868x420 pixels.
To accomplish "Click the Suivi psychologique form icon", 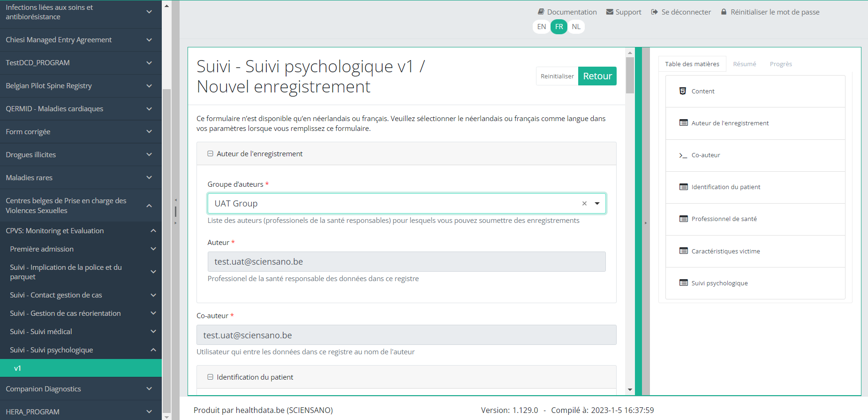I will (x=683, y=283).
